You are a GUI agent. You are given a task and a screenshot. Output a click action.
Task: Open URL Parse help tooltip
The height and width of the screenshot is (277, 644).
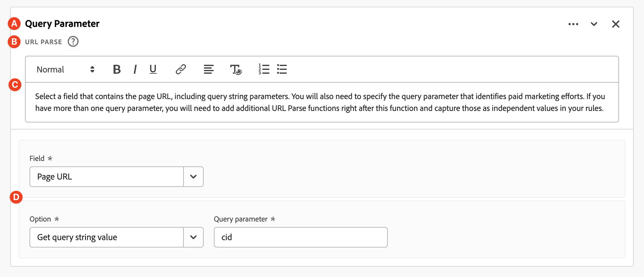point(73,42)
